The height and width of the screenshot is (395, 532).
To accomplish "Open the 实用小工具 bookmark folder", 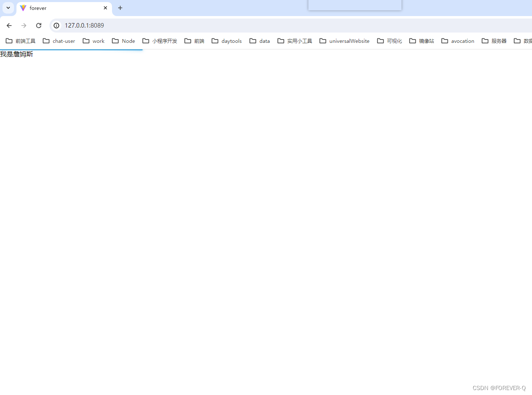I will click(295, 41).
